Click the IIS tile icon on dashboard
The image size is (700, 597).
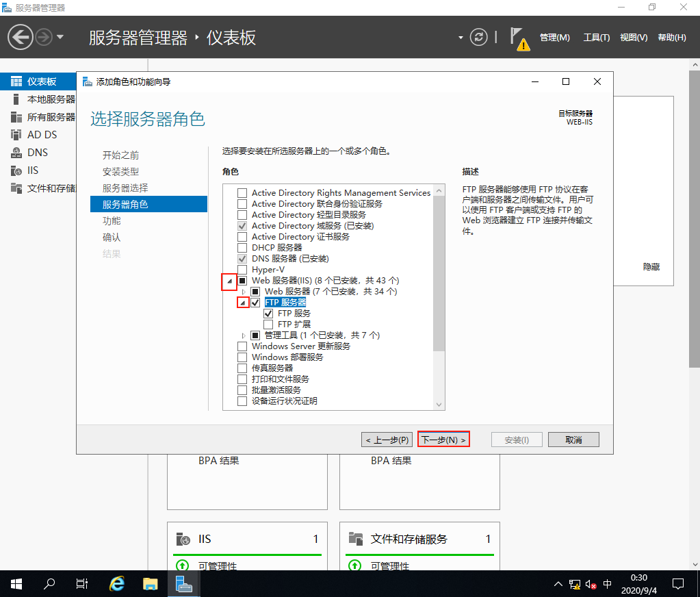[x=183, y=539]
